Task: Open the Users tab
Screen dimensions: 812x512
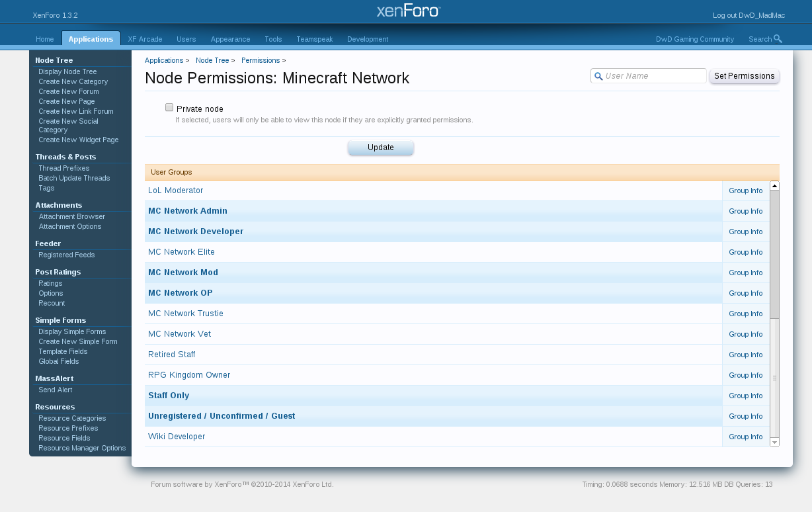Action: [x=186, y=39]
